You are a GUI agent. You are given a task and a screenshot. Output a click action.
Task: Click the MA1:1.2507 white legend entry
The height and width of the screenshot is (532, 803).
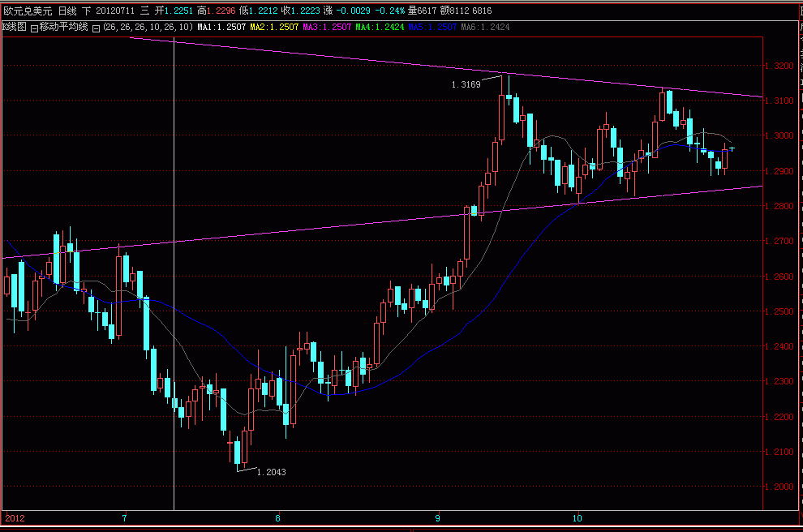coord(221,27)
